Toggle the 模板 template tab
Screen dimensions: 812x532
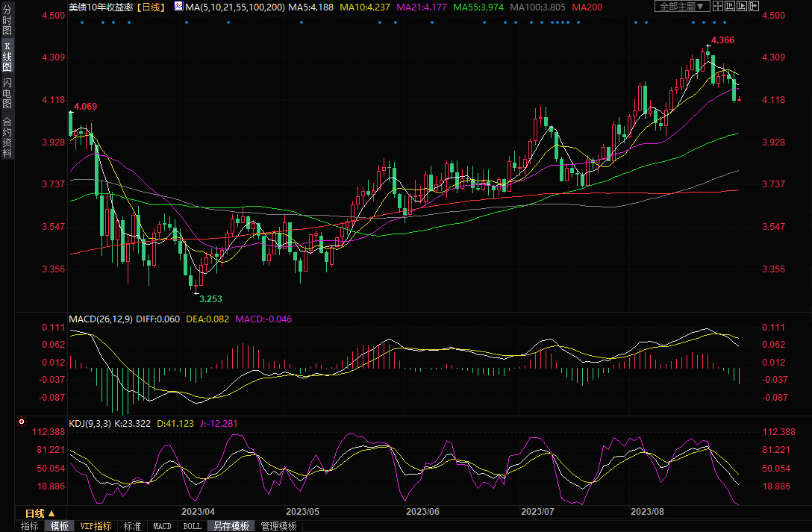tap(60, 526)
